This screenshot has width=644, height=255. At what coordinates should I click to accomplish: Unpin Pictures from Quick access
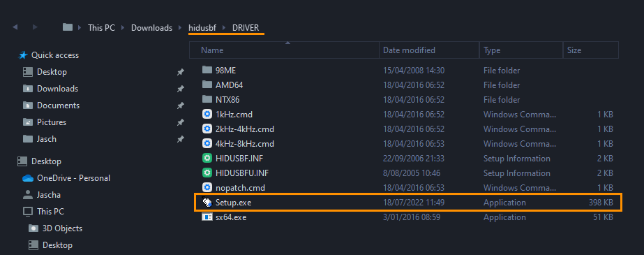pos(180,122)
